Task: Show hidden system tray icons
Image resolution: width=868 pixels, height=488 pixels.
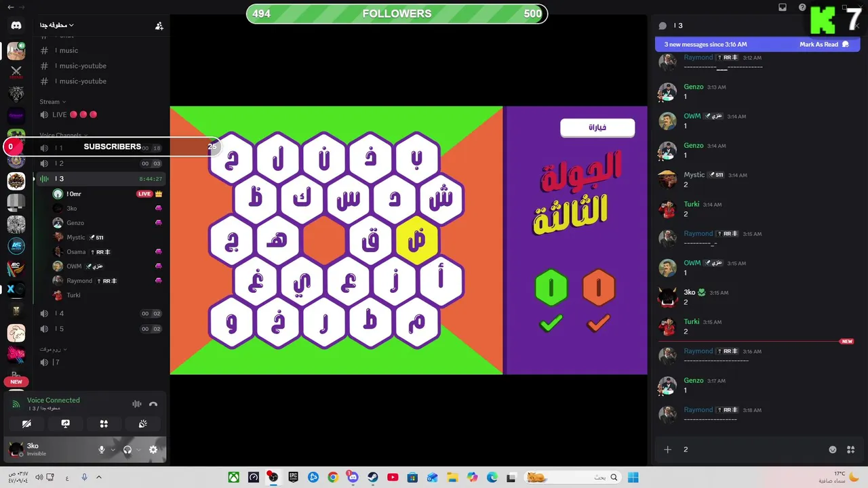Action: (x=98, y=477)
